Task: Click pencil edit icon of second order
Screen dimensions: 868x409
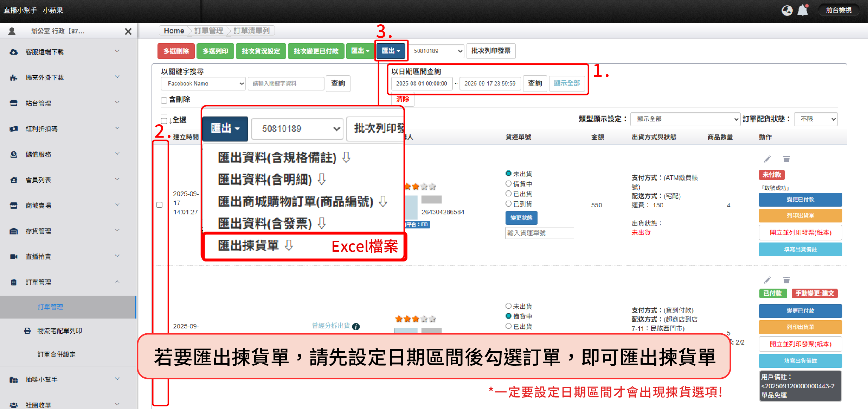Action: click(767, 280)
